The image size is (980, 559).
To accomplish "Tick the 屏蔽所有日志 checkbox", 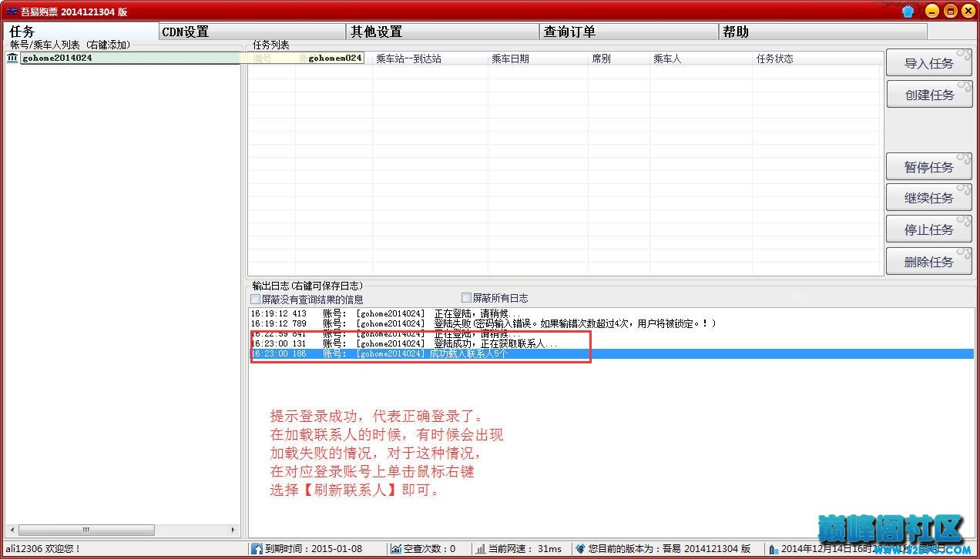I will click(466, 297).
